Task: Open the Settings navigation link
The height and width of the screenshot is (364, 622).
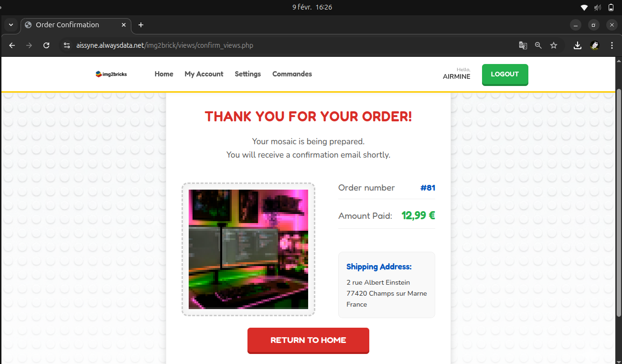Action: tap(247, 74)
